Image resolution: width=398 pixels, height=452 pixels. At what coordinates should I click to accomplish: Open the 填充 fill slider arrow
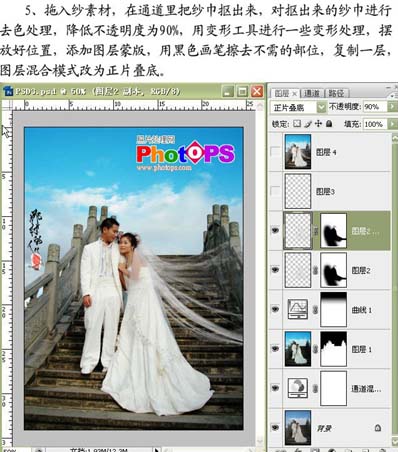(x=392, y=124)
